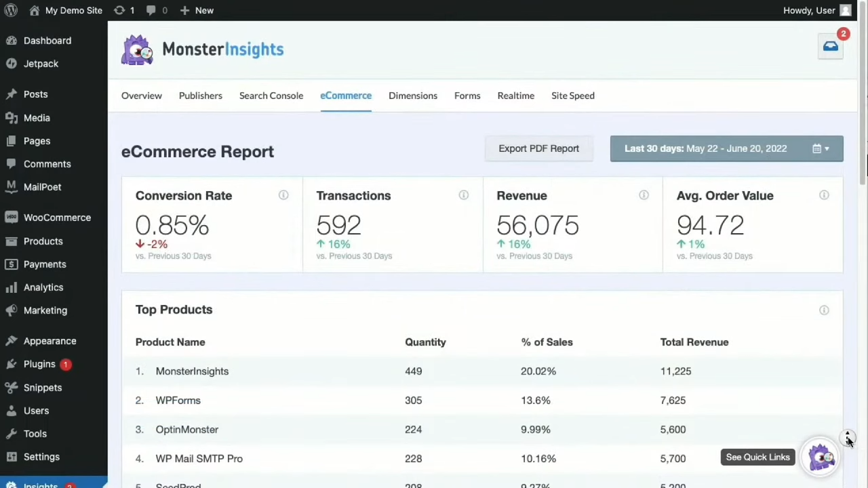868x488 pixels.
Task: Click the Top Products info icon
Action: pyautogui.click(x=824, y=310)
